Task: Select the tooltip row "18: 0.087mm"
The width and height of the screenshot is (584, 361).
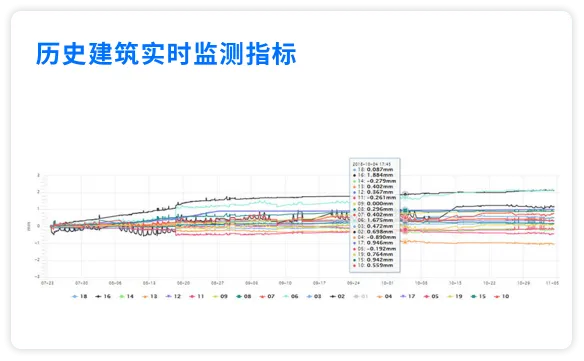Action: (x=373, y=170)
